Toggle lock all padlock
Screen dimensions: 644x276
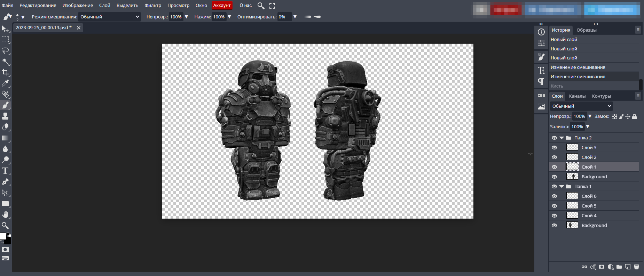(635, 116)
